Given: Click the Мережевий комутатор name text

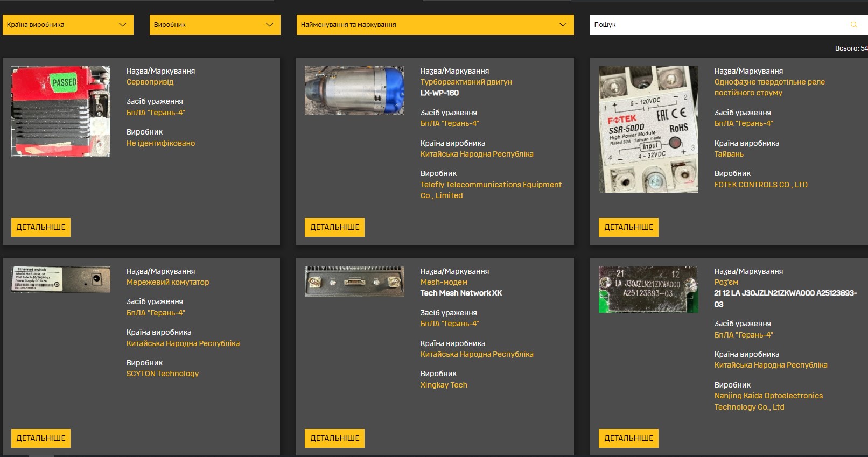Looking at the screenshot, I should [168, 282].
